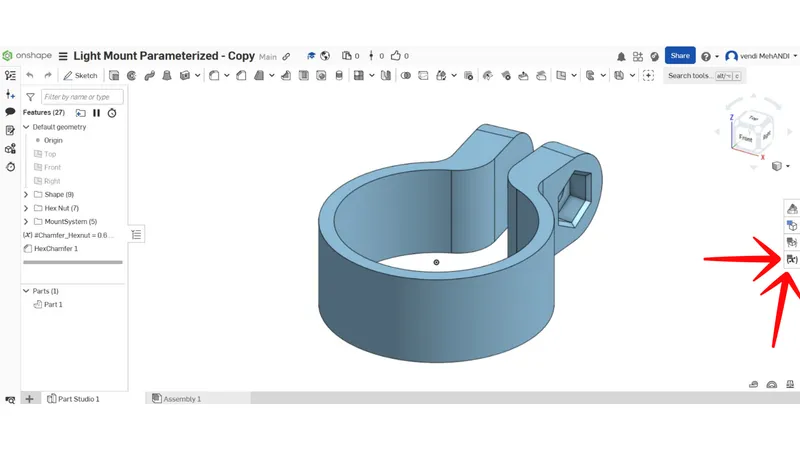The width and height of the screenshot is (800, 450).
Task: Click the blue Share button
Action: pos(681,56)
